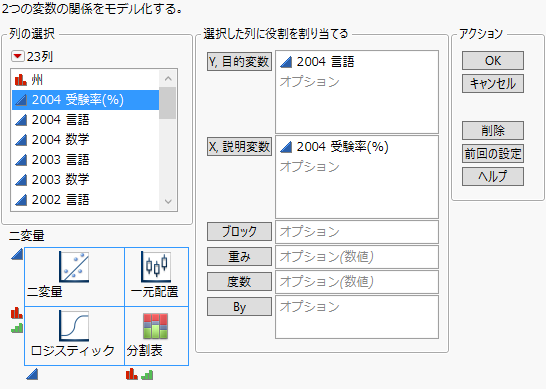Image resolution: width=546 pixels, height=389 pixels.
Task: Click column list scroll up arrow
Action: (168, 78)
